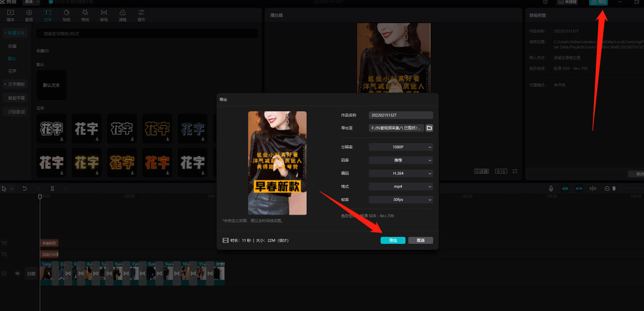Select the orange outlined 花字 style in top row

pyautogui.click(x=157, y=128)
